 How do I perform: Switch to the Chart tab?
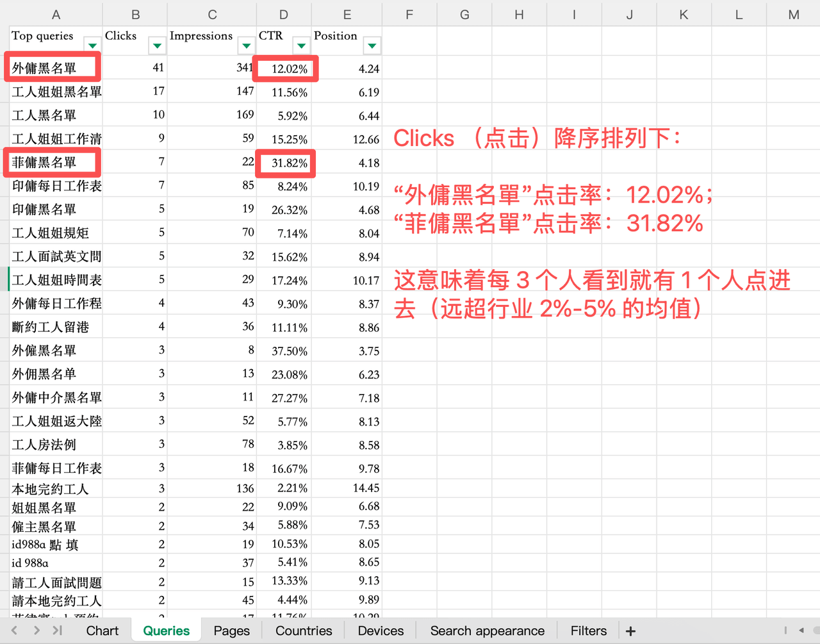point(102,631)
